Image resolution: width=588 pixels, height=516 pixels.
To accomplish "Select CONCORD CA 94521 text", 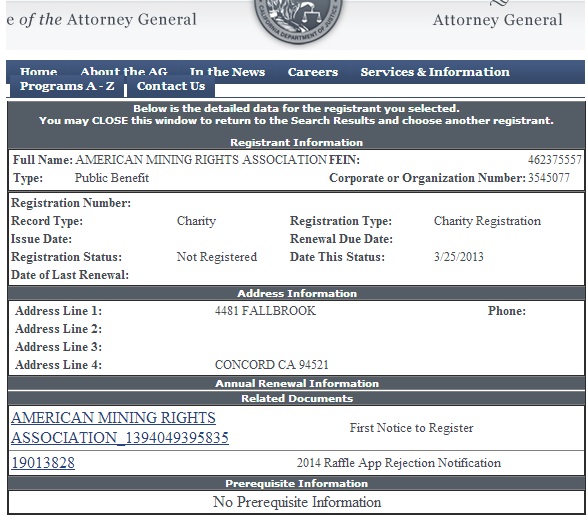I will coord(272,365).
